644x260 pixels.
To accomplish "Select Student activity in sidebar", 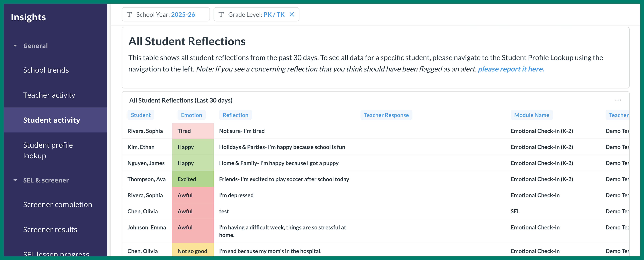I will (51, 120).
